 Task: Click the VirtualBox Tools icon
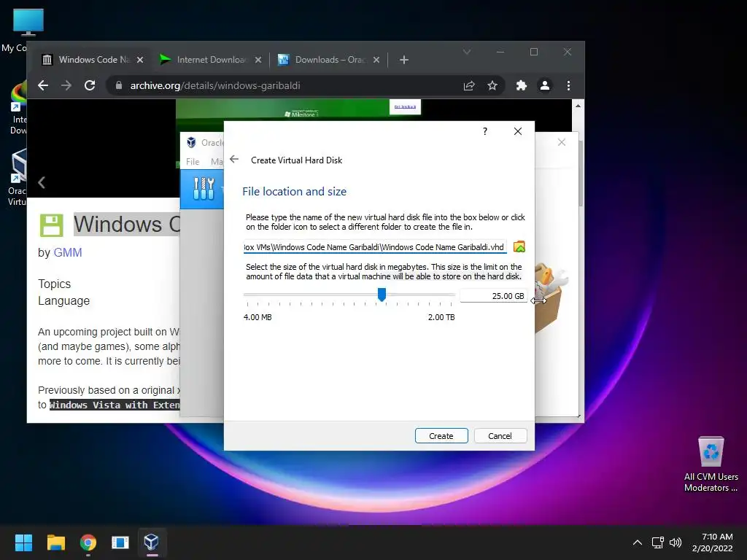[204, 188]
